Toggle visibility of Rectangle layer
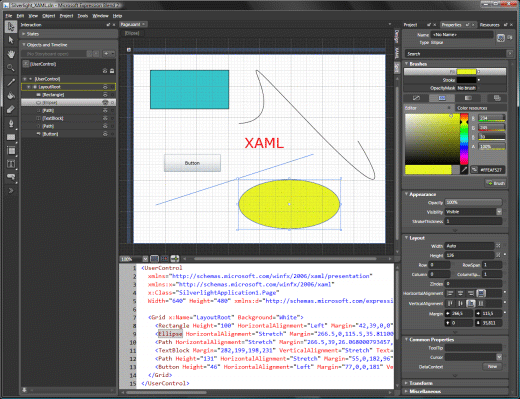This screenshot has width=520, height=399. coord(105,95)
